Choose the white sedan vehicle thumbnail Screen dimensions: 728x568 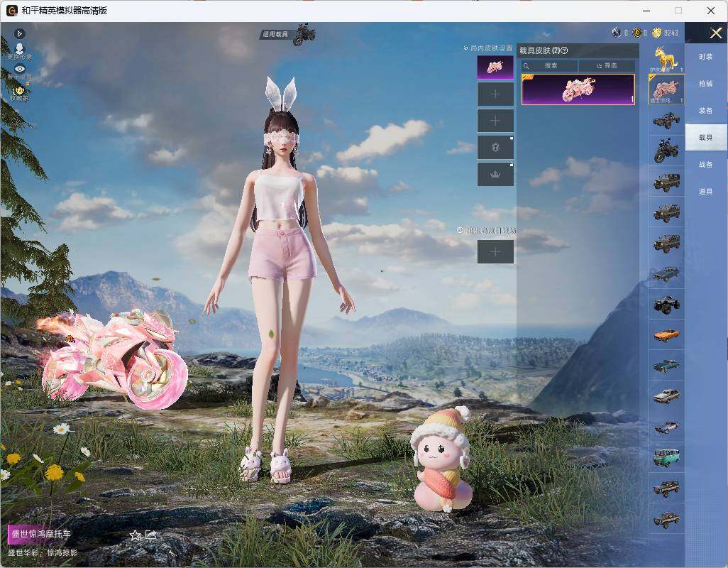tap(666, 395)
